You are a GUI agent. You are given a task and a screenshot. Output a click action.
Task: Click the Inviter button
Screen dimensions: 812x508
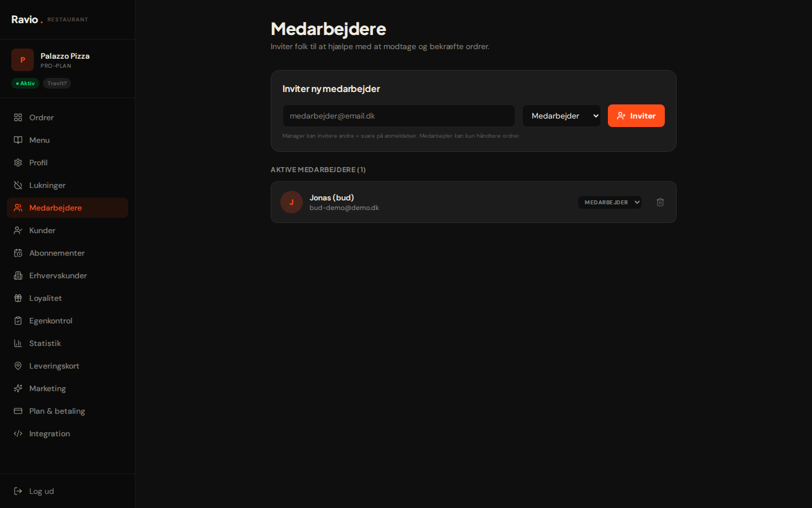pos(636,116)
